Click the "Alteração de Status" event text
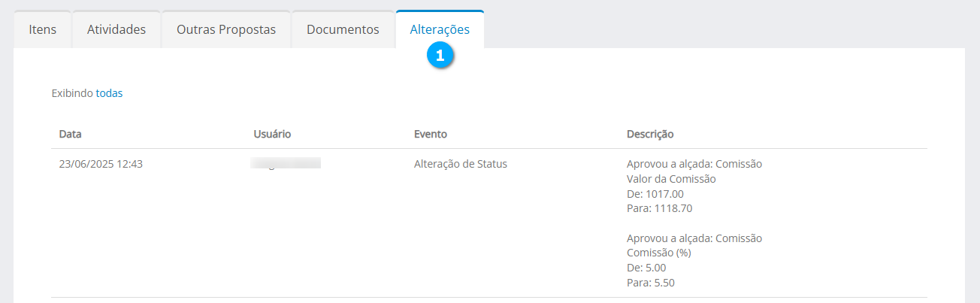 [x=461, y=164]
